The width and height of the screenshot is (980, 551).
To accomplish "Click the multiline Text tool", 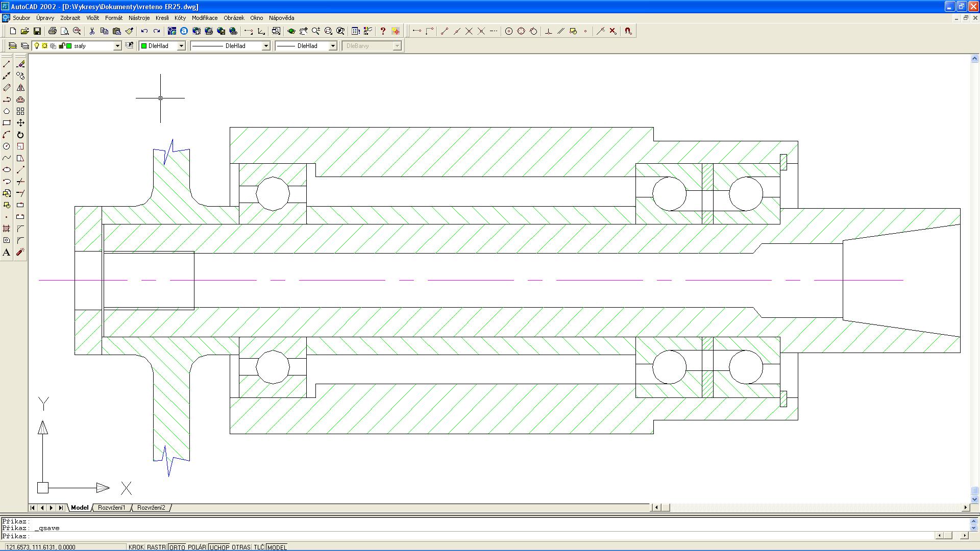I will point(7,252).
